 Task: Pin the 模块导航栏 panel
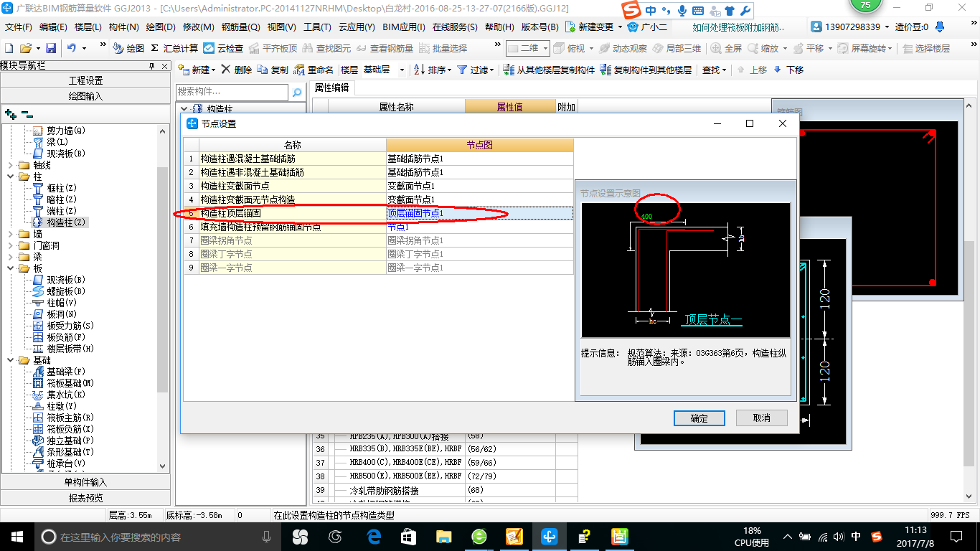(151, 65)
